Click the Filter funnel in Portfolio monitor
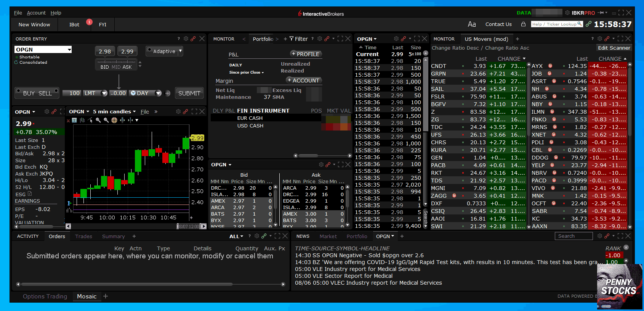The image size is (644, 311). coord(292,39)
